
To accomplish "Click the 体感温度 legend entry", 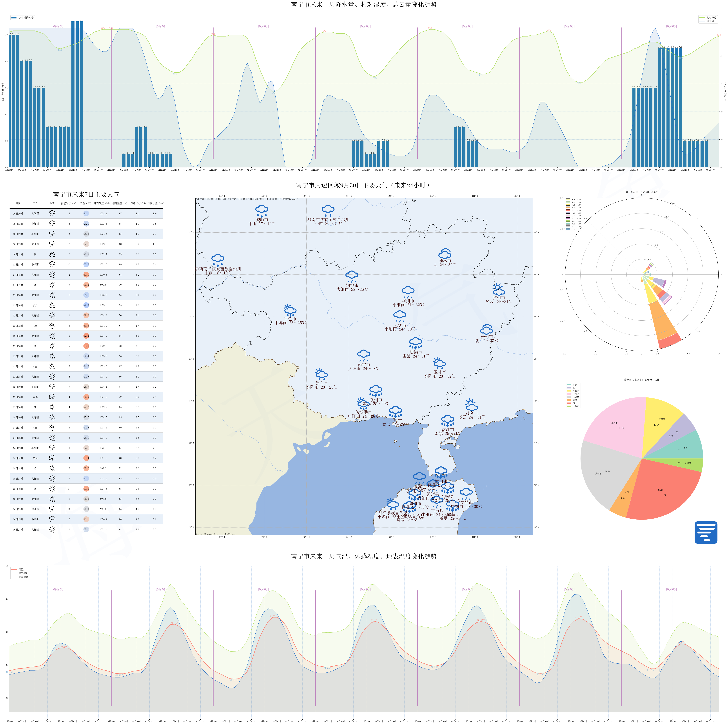I will pos(20,573).
